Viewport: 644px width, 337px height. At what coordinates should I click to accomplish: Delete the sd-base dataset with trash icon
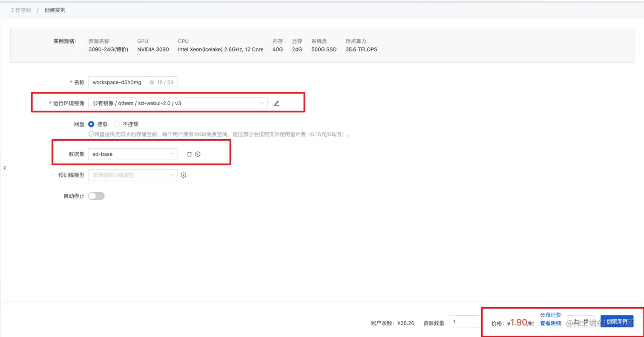[x=190, y=154]
